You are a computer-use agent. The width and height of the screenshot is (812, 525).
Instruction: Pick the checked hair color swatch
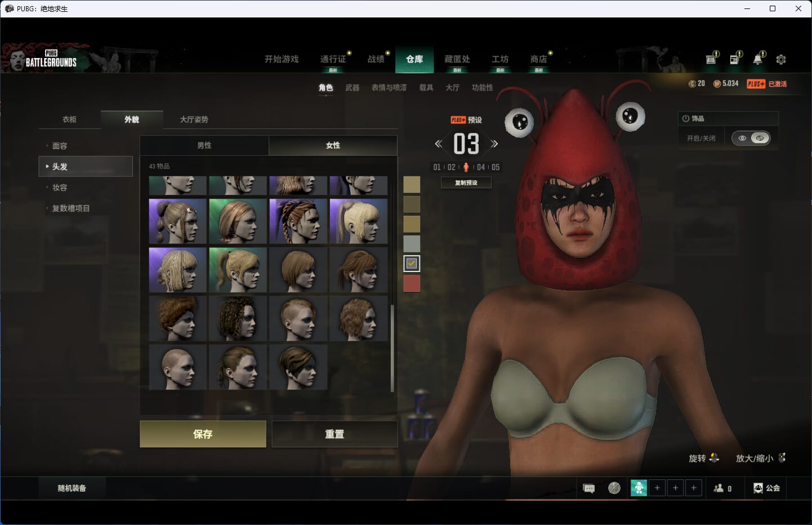pos(412,263)
